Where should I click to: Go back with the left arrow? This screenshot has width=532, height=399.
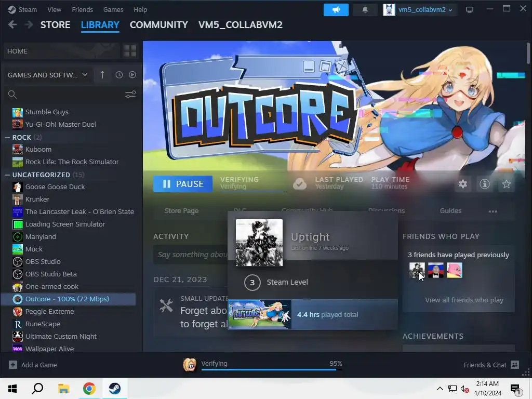[12, 25]
